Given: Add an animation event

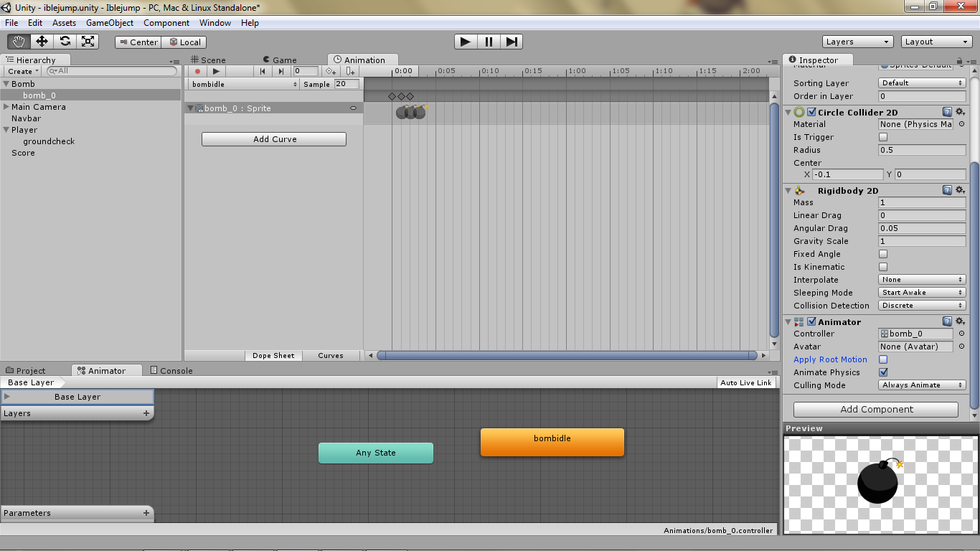Looking at the screenshot, I should click(x=351, y=71).
